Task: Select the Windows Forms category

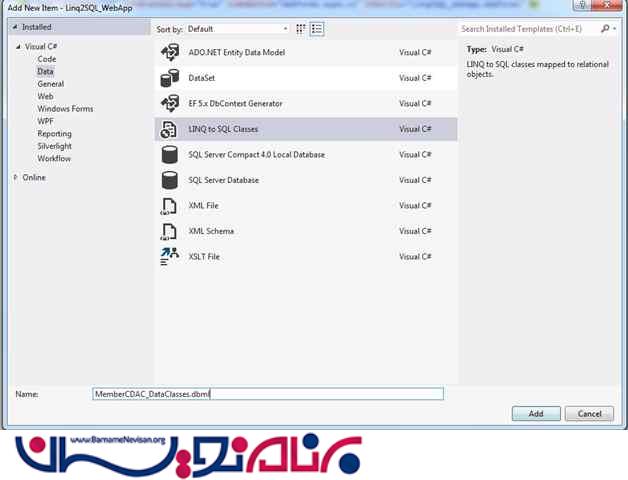Action: [x=65, y=109]
